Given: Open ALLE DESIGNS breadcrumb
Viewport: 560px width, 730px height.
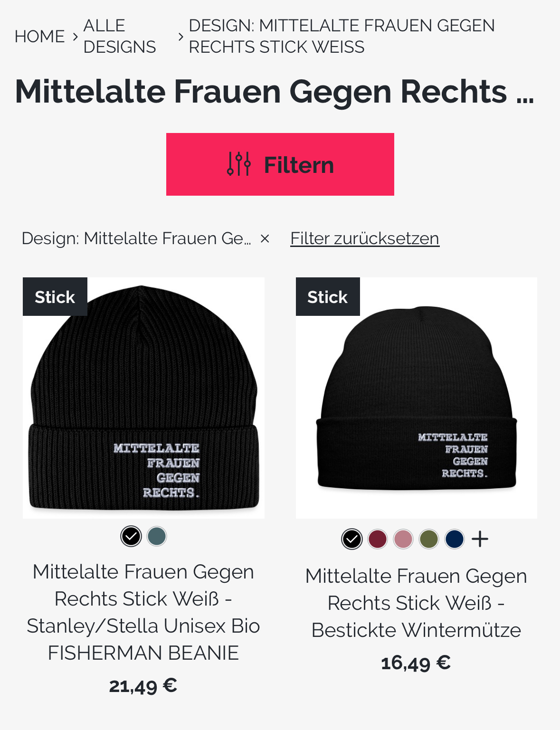Looking at the screenshot, I should tap(120, 36).
